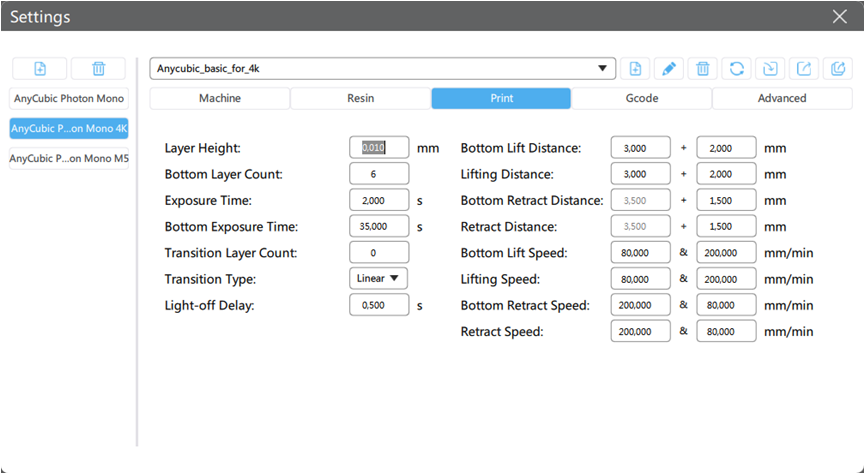Click the Layer Height input field

[x=379, y=147]
